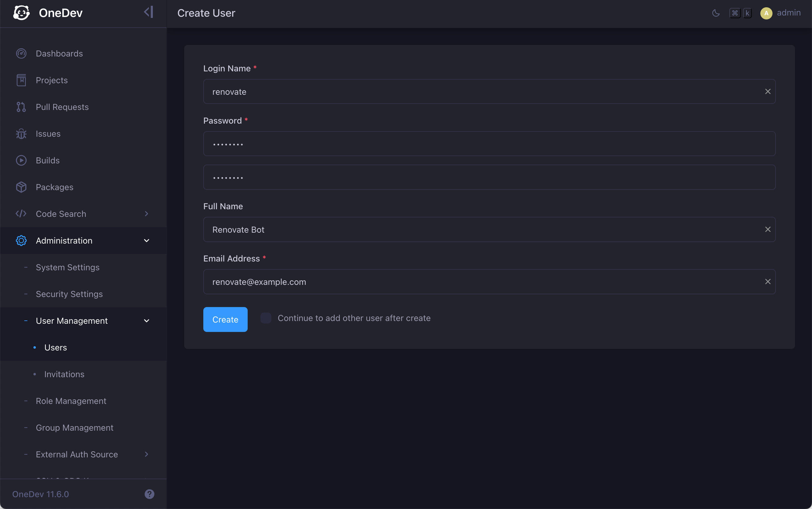Viewport: 812px width, 509px height.
Task: Open Builds via the play-circle icon
Action: pos(21,160)
